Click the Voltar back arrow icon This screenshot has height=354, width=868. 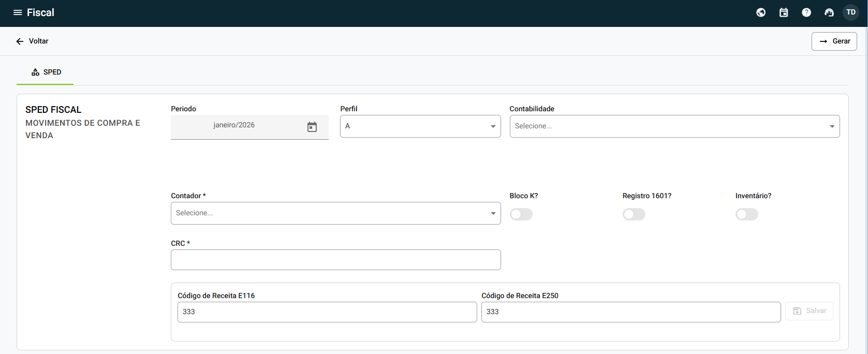pos(20,41)
